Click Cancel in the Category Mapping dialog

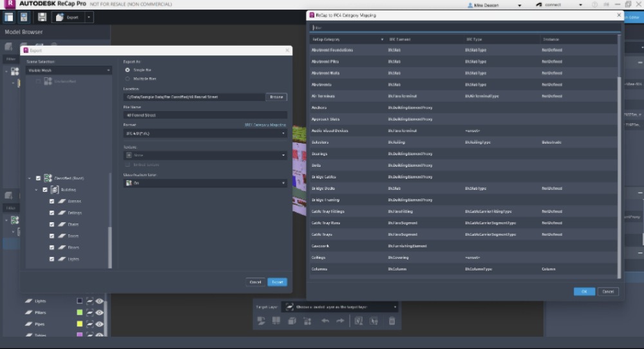608,292
